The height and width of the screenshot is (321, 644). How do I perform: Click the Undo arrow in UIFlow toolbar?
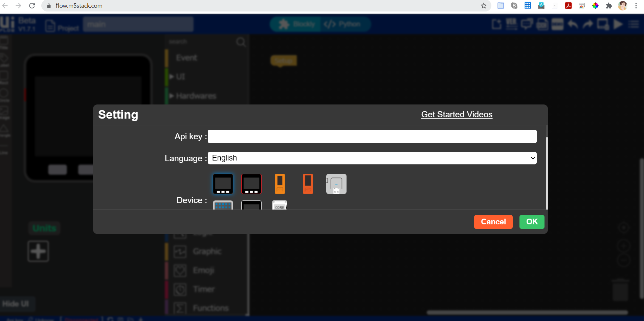[573, 24]
